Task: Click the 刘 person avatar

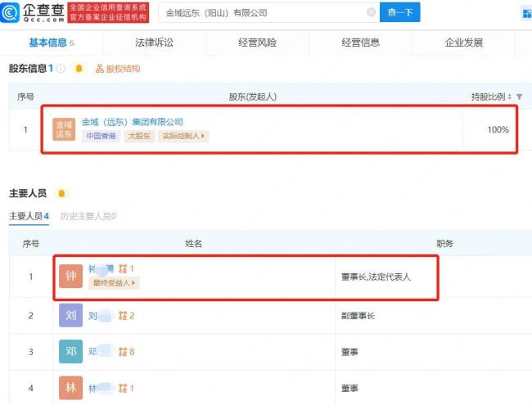Action: point(70,315)
